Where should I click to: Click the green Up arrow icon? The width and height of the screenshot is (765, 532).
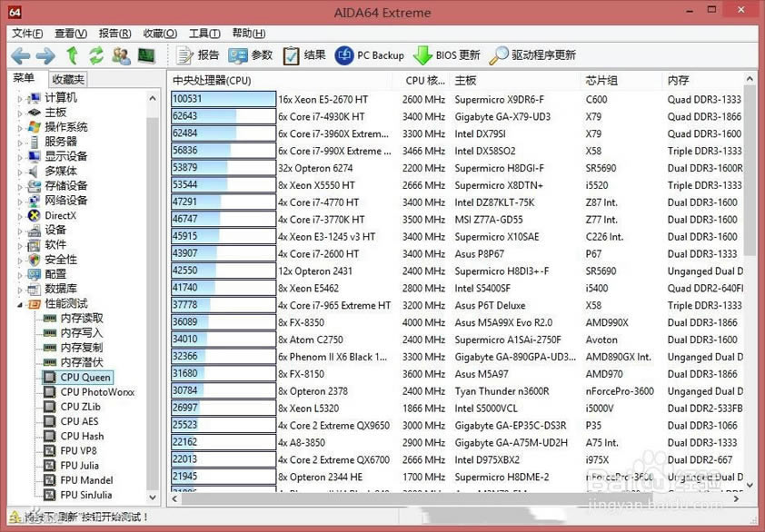click(72, 55)
